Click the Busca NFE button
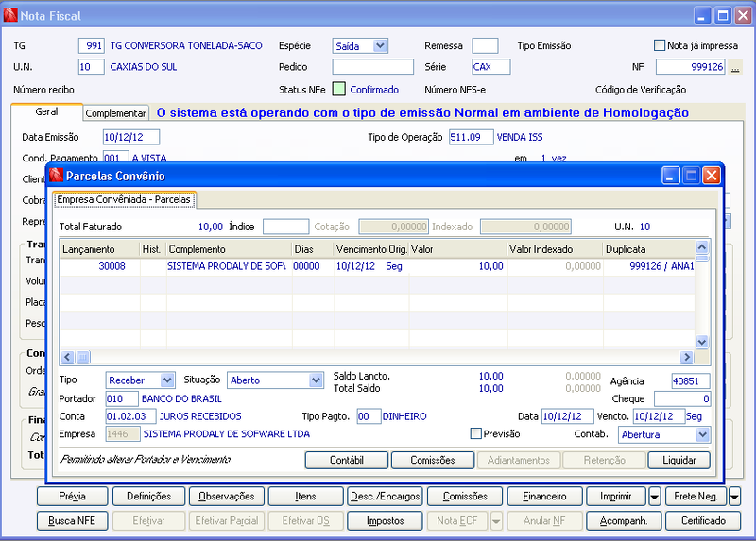Image resolution: width=756 pixels, height=541 pixels. (x=72, y=521)
